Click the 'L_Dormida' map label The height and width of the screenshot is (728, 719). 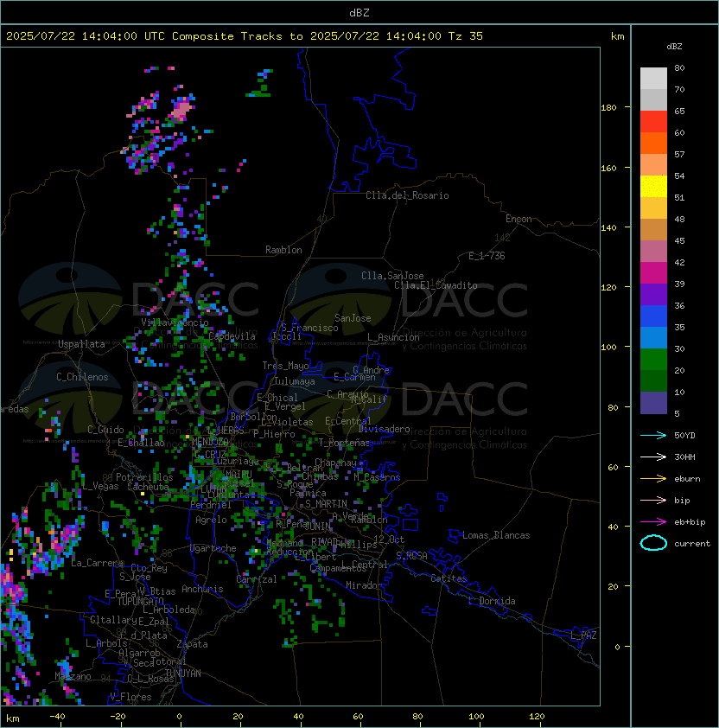(x=492, y=601)
